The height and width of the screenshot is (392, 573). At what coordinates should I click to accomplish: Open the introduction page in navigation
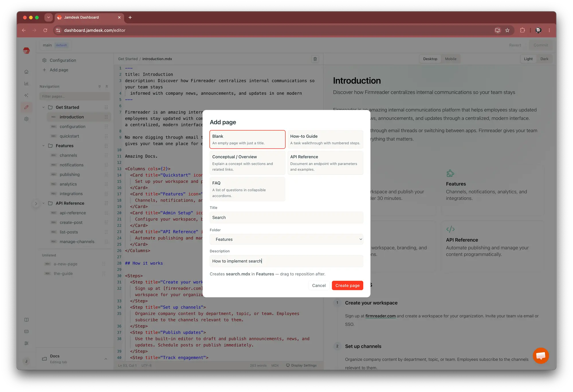click(79, 117)
